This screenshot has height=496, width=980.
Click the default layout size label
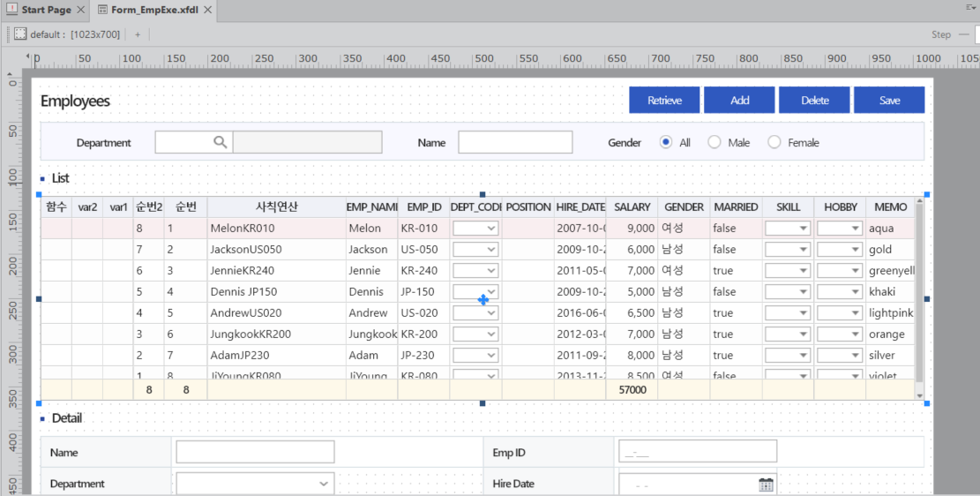75,34
